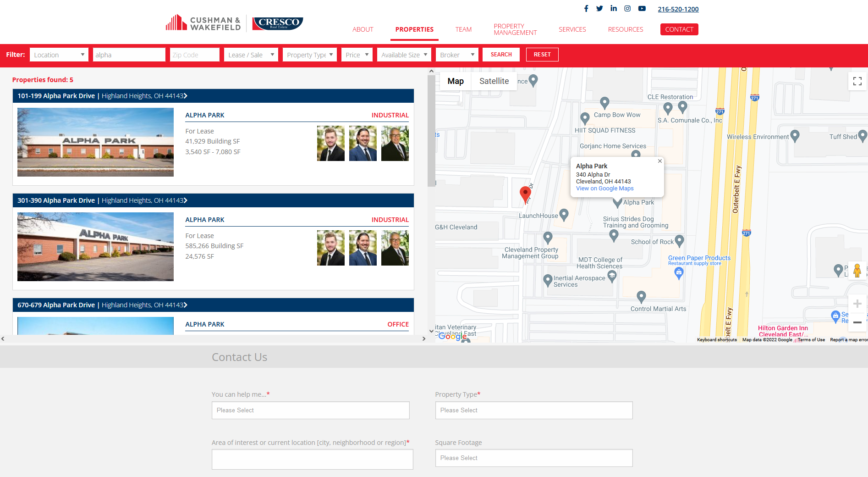Click Cleveland Property Management Group pin
The image size is (868, 477).
[x=548, y=237]
